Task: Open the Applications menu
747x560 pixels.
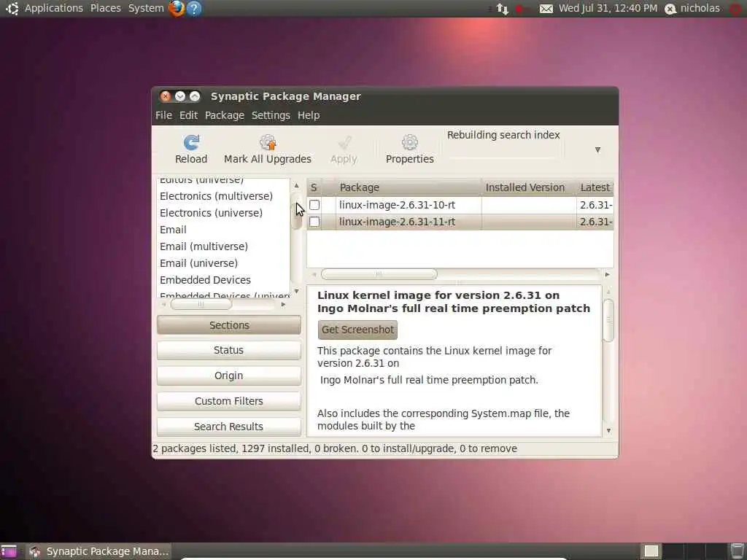Action: 54,9
